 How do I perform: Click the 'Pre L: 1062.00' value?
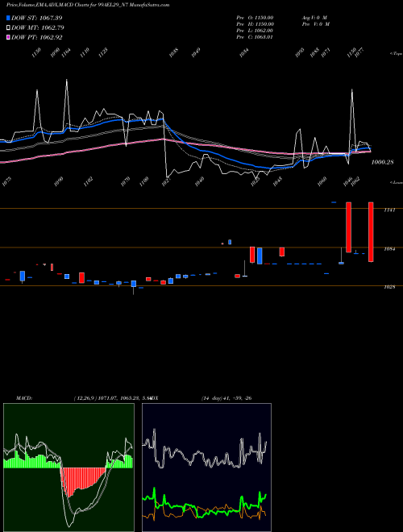coord(255,31)
